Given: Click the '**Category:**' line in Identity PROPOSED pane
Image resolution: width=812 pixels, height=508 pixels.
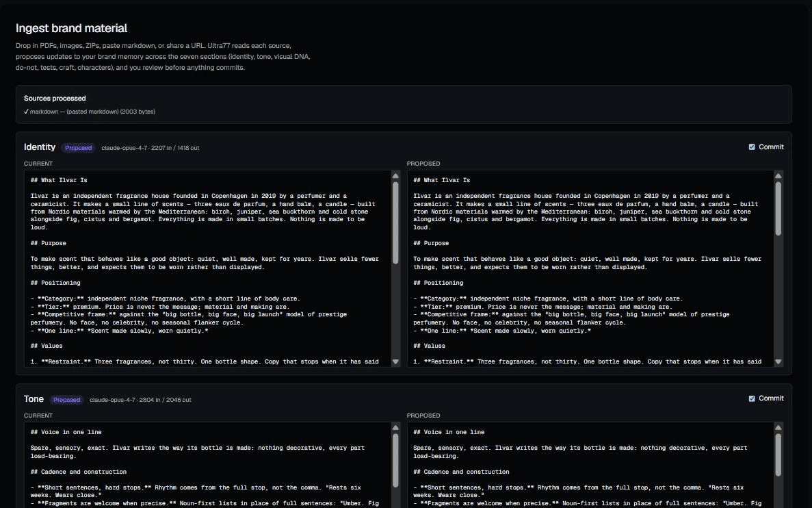Looking at the screenshot, I should 548,299.
